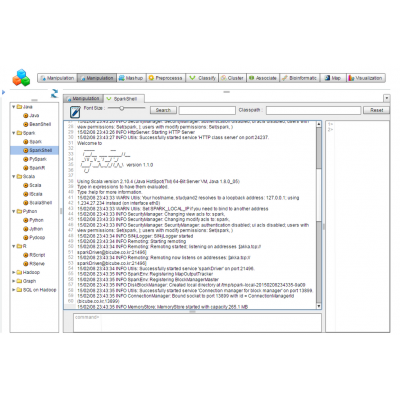
Task: Select the Classify toolbar button
Action: (x=202, y=78)
